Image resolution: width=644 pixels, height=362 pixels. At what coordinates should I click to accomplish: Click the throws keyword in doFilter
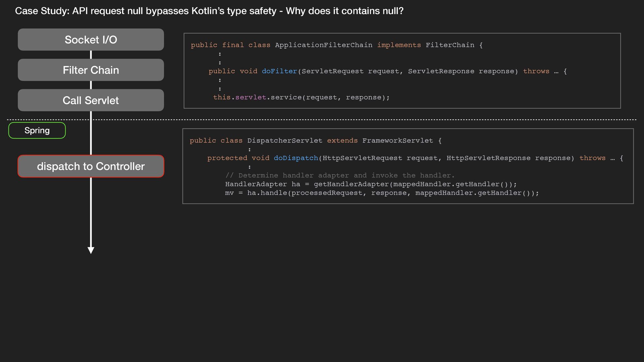click(x=536, y=71)
